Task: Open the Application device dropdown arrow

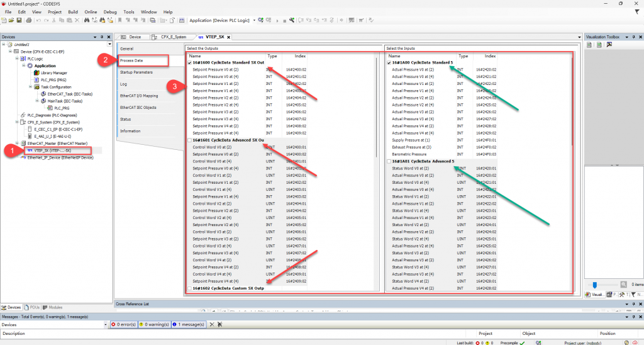Action: pos(254,20)
